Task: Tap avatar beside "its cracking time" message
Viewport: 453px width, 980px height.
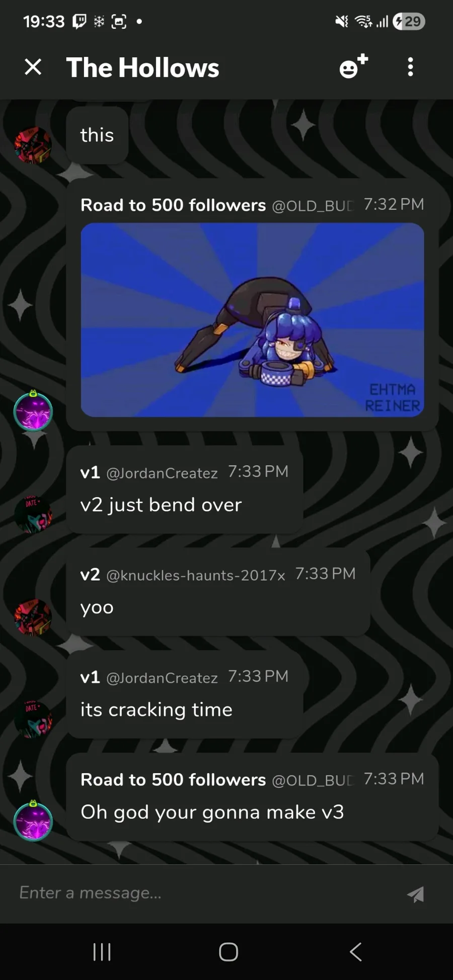Action: [x=33, y=719]
